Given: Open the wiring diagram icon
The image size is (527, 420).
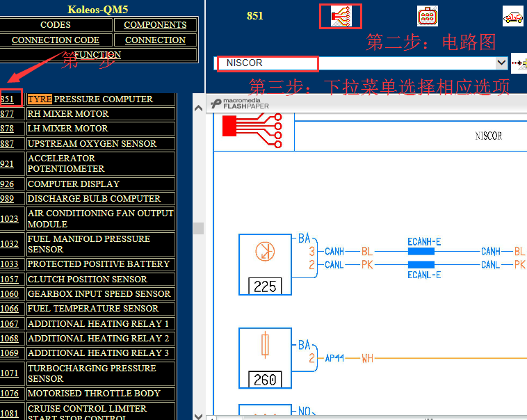Looking at the screenshot, I should [341, 16].
